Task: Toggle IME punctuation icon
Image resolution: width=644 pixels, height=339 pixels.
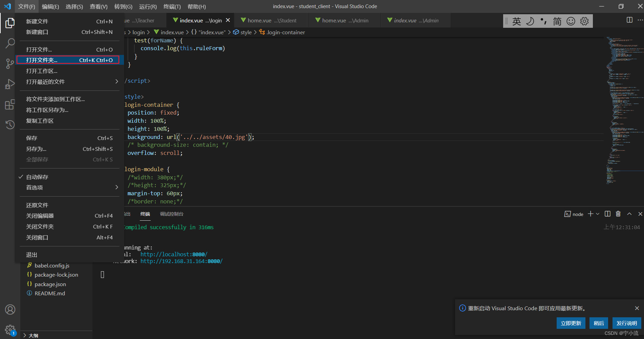Action: [x=543, y=21]
